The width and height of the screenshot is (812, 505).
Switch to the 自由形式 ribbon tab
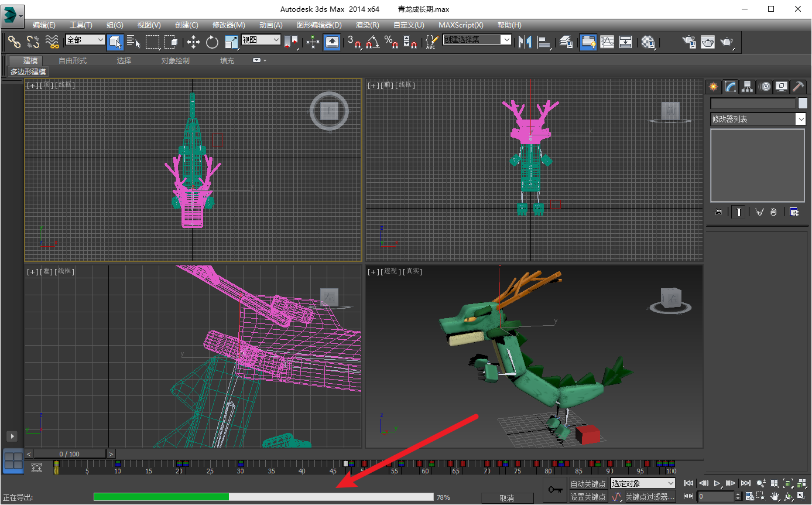(x=73, y=61)
